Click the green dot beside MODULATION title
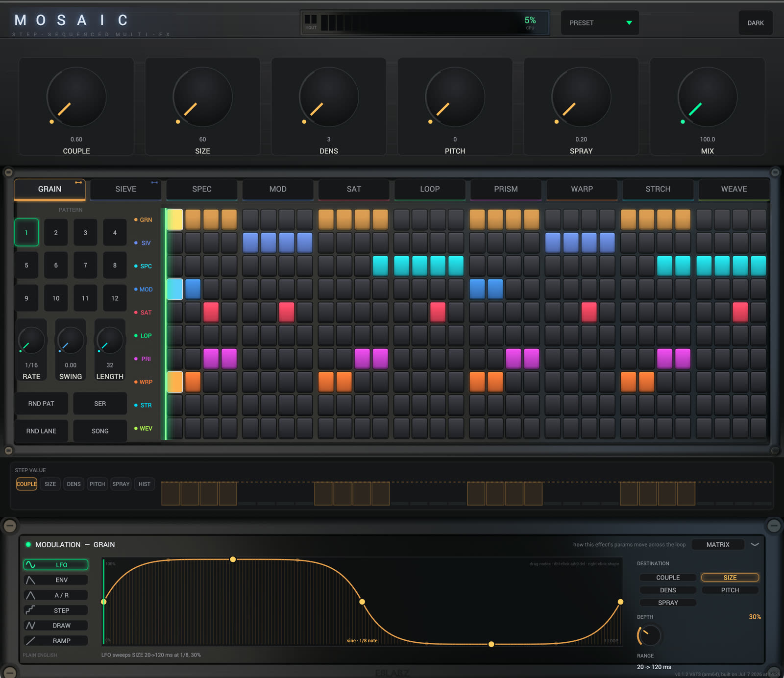 (x=28, y=544)
